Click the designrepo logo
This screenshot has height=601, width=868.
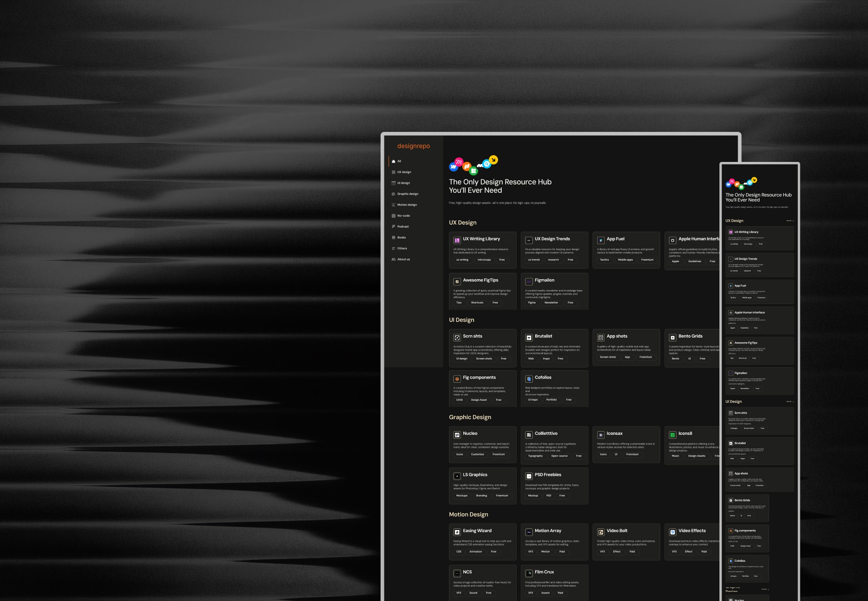pos(413,146)
